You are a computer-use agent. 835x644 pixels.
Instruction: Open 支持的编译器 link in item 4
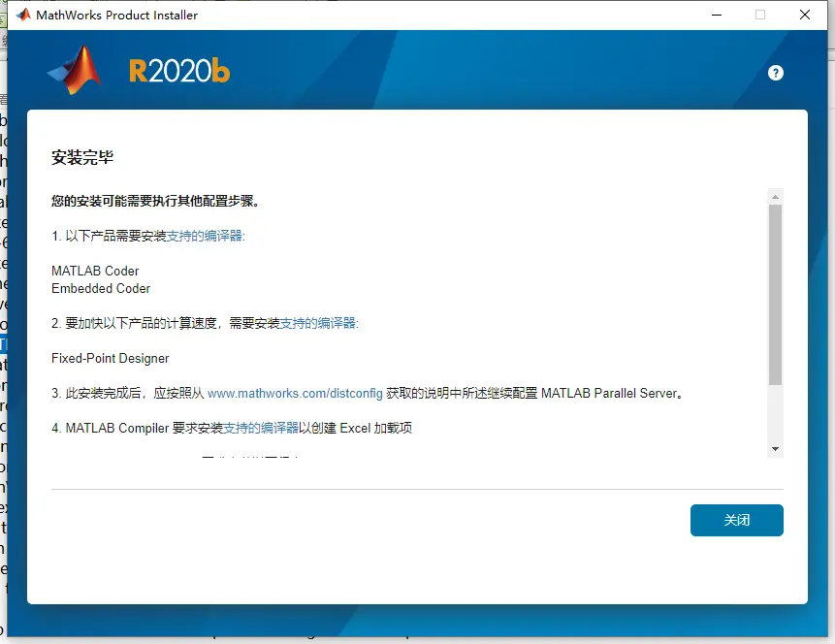261,428
